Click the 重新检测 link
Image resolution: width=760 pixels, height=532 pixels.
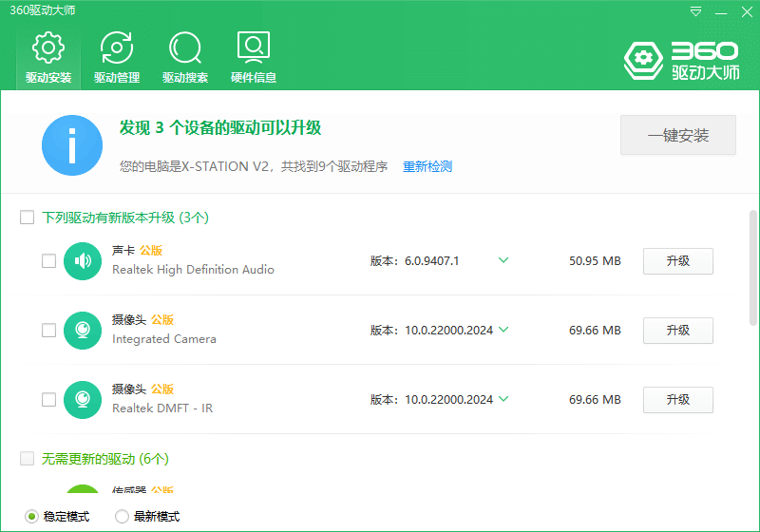click(427, 166)
